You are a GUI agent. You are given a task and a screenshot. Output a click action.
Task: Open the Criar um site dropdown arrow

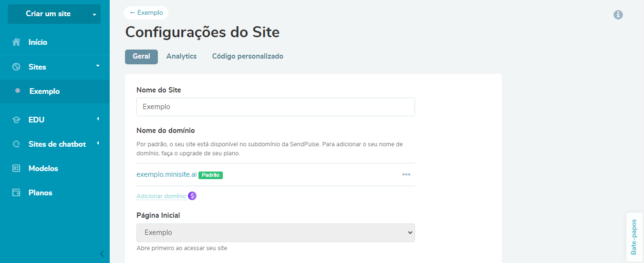click(x=94, y=14)
